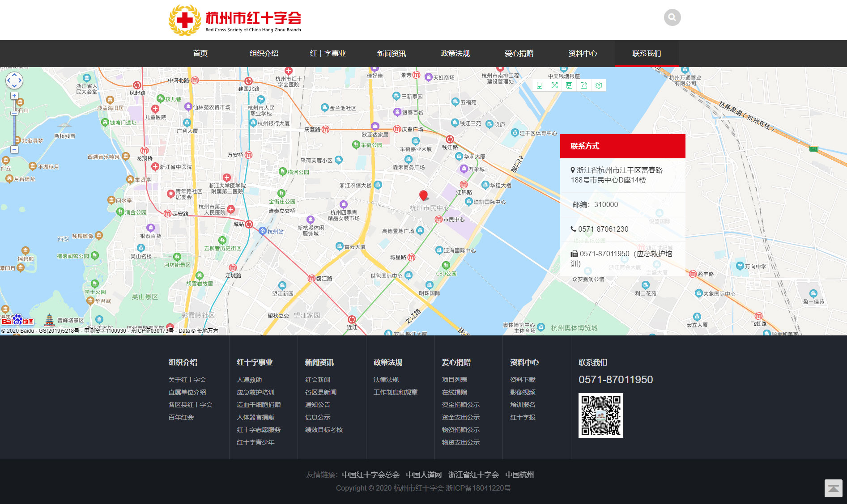Click the 杭州站 railway station icon

tap(263, 231)
